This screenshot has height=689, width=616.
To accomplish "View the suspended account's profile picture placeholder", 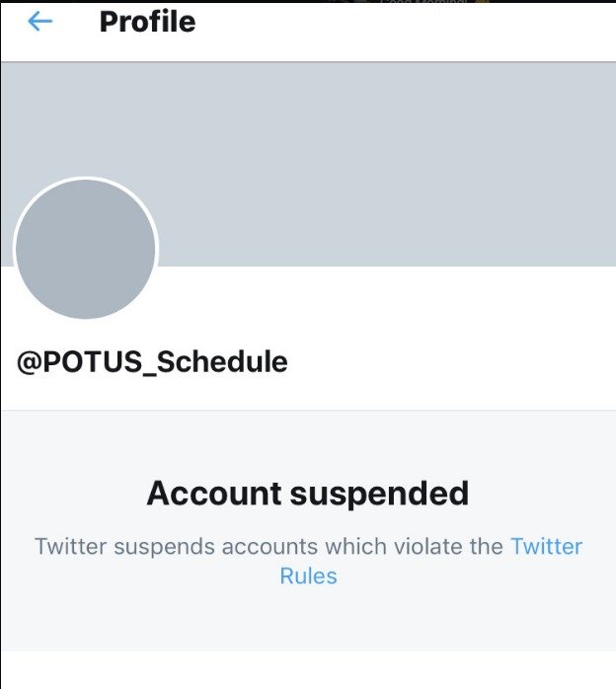I will (86, 249).
